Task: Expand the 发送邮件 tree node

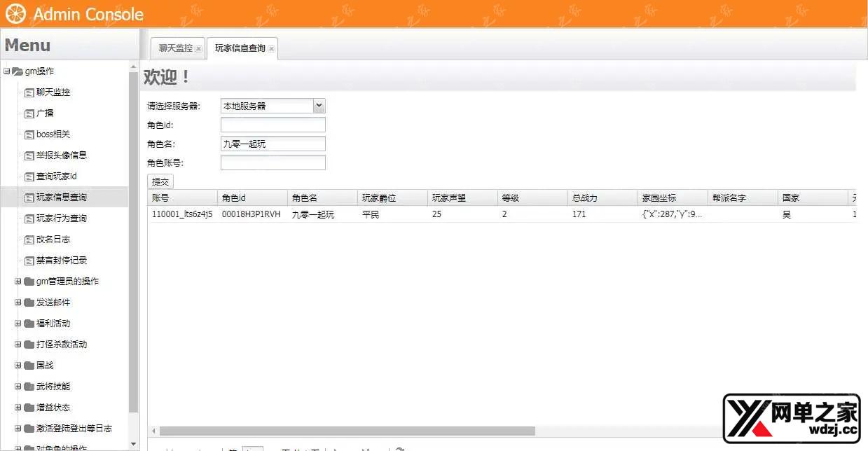Action: (16, 302)
